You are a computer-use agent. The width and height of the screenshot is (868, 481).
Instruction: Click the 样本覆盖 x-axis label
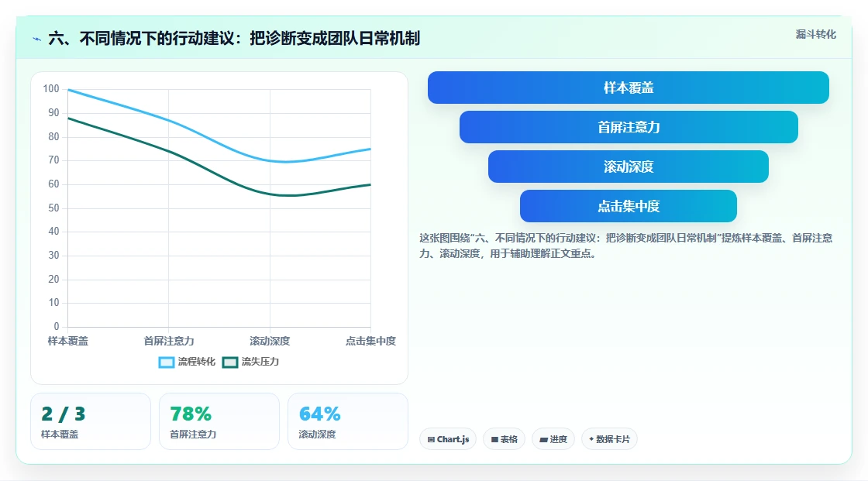point(68,341)
